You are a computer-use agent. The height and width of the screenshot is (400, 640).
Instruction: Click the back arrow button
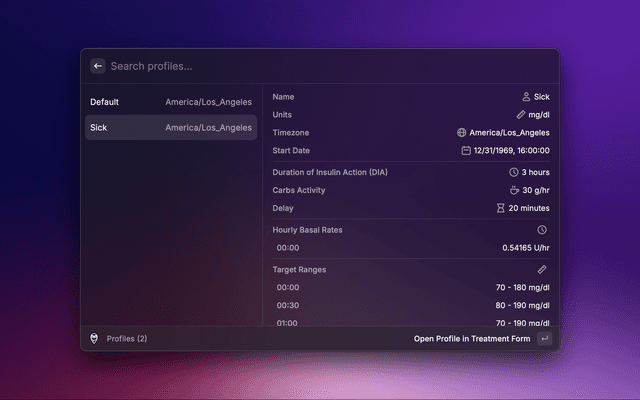click(x=98, y=66)
